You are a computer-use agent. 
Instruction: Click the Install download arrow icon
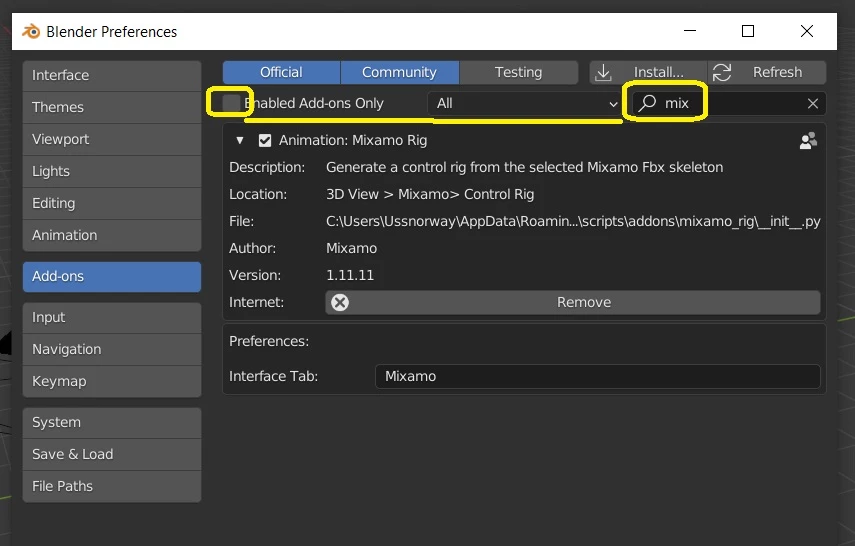point(603,73)
